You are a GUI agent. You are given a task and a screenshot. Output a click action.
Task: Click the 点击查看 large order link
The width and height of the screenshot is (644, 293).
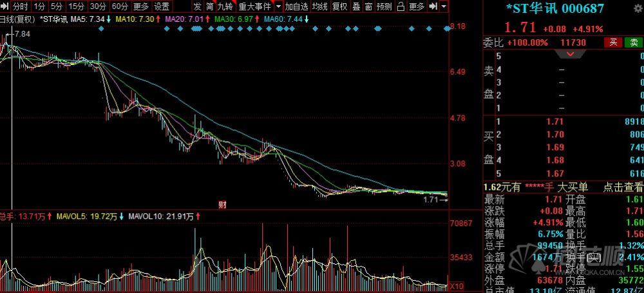623,187
